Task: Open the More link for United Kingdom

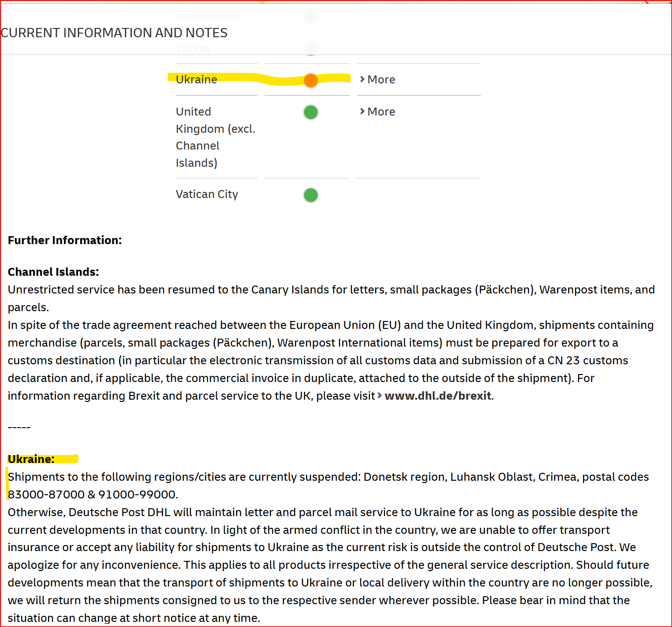Action: pyautogui.click(x=381, y=112)
